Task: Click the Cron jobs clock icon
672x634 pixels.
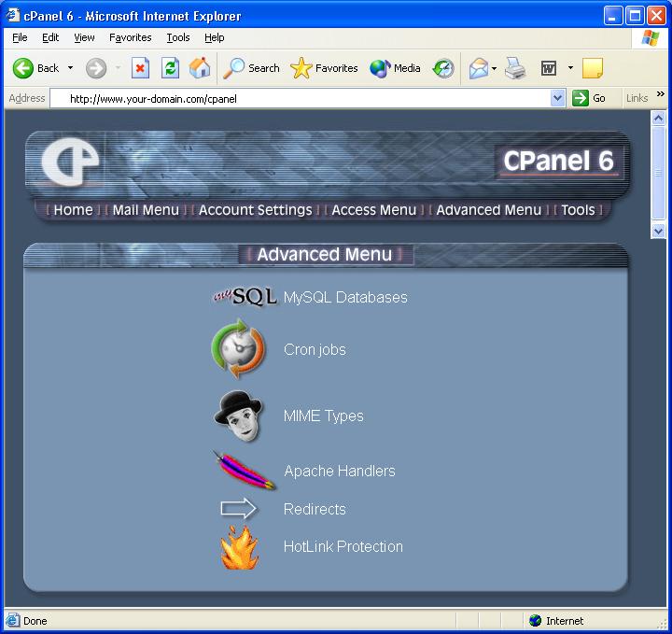Action: [x=238, y=348]
